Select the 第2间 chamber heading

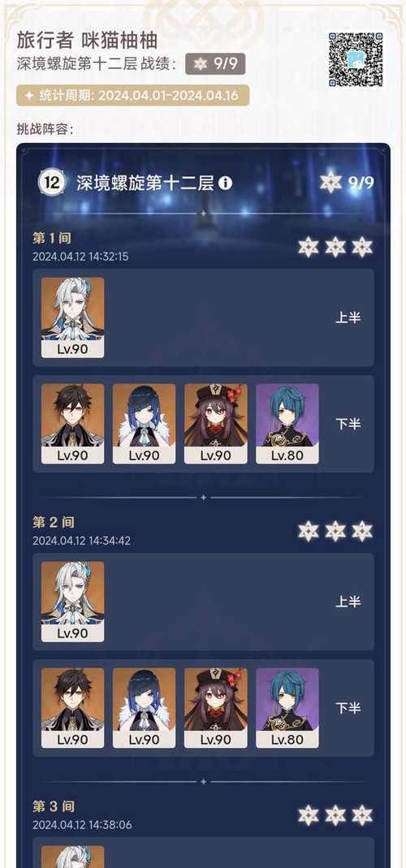[53, 522]
